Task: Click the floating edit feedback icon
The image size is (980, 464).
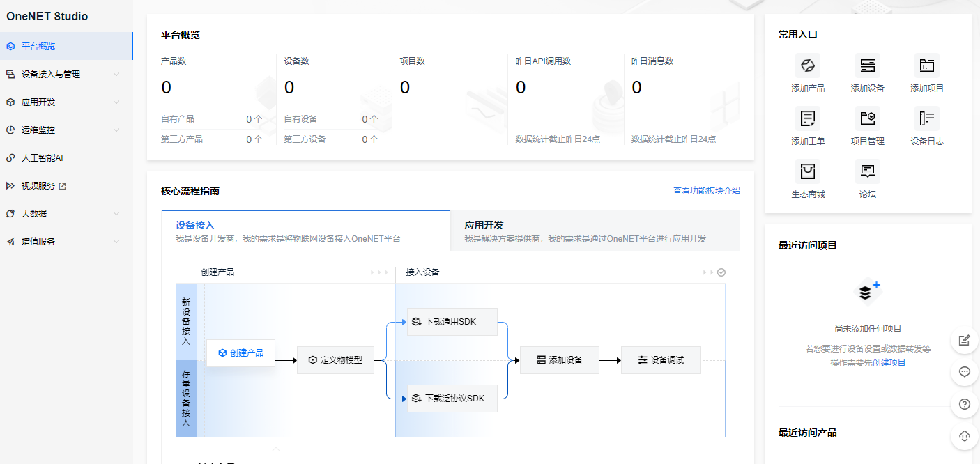Action: click(965, 340)
